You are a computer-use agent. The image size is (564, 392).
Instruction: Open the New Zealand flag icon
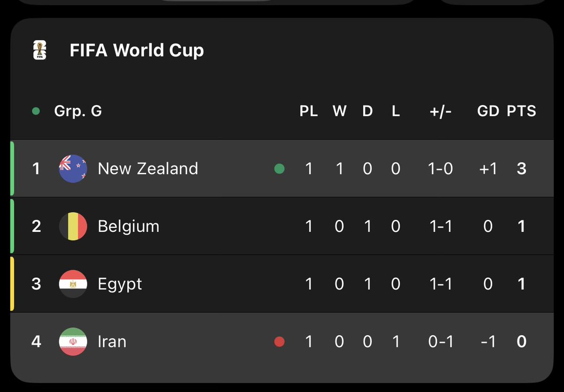coord(73,169)
